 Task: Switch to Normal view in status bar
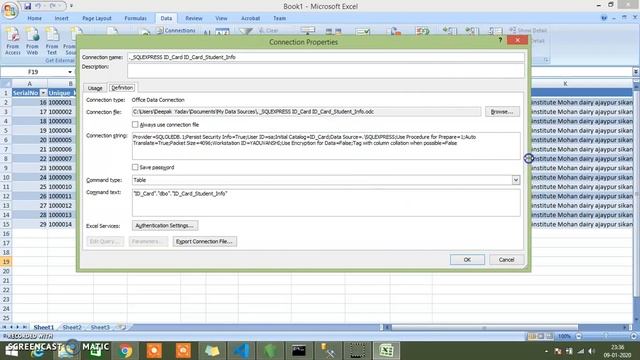pyautogui.click(x=532, y=336)
